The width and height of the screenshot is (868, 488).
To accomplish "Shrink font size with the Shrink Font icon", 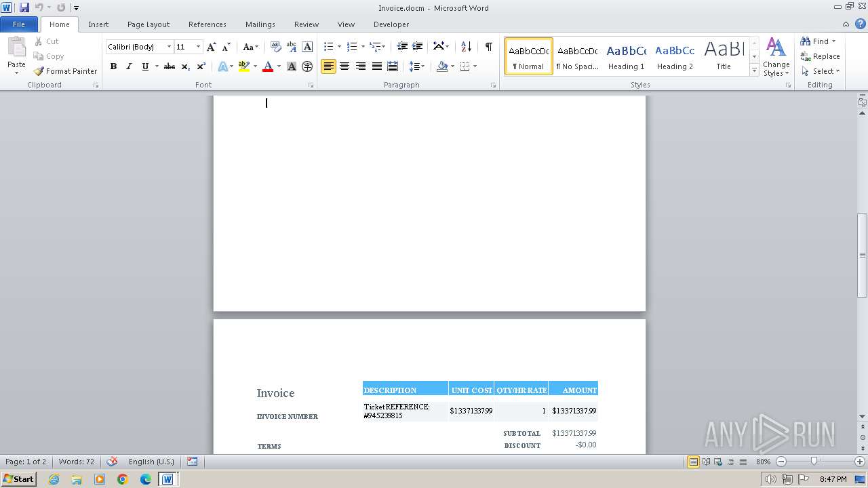I will (x=226, y=47).
